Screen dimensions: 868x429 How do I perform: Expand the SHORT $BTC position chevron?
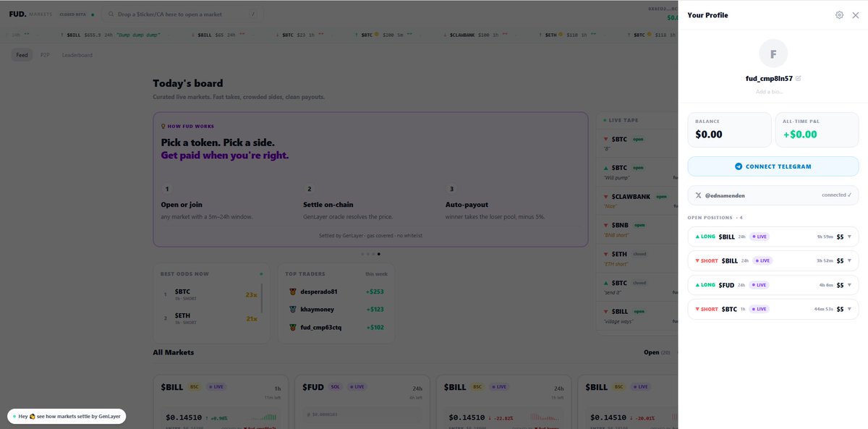point(849,309)
